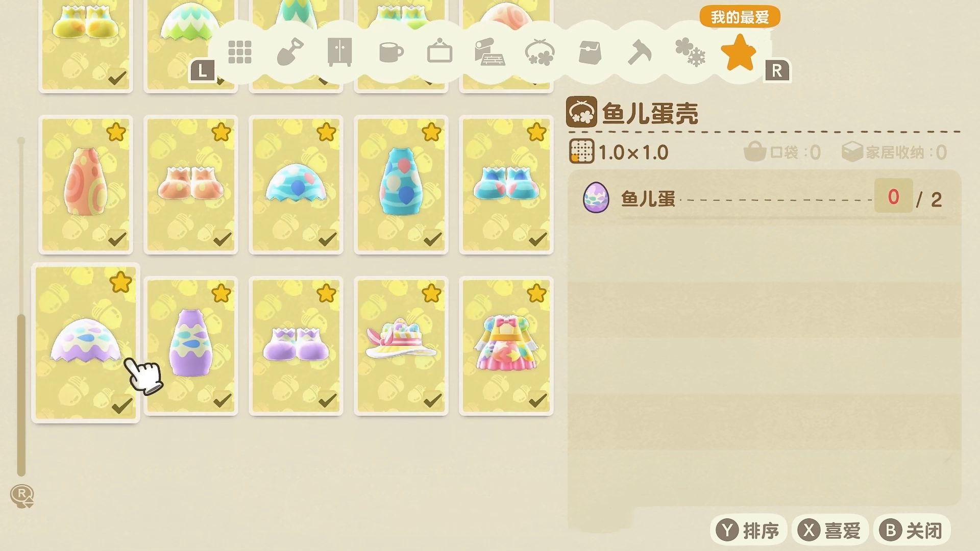The height and width of the screenshot is (551, 980).
Task: Open the clothing bag category tab
Action: tap(590, 52)
